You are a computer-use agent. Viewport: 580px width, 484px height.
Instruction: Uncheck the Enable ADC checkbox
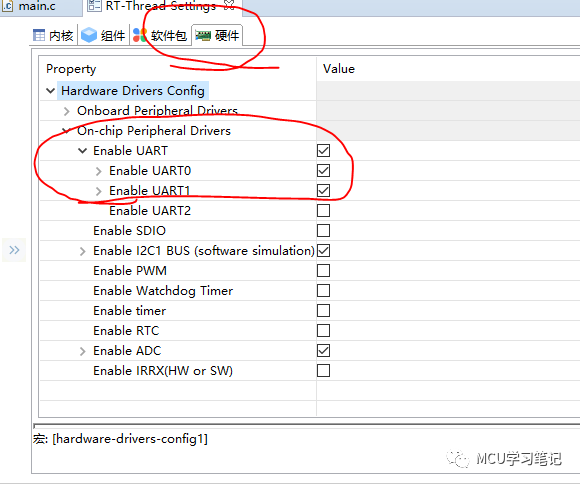(x=323, y=350)
